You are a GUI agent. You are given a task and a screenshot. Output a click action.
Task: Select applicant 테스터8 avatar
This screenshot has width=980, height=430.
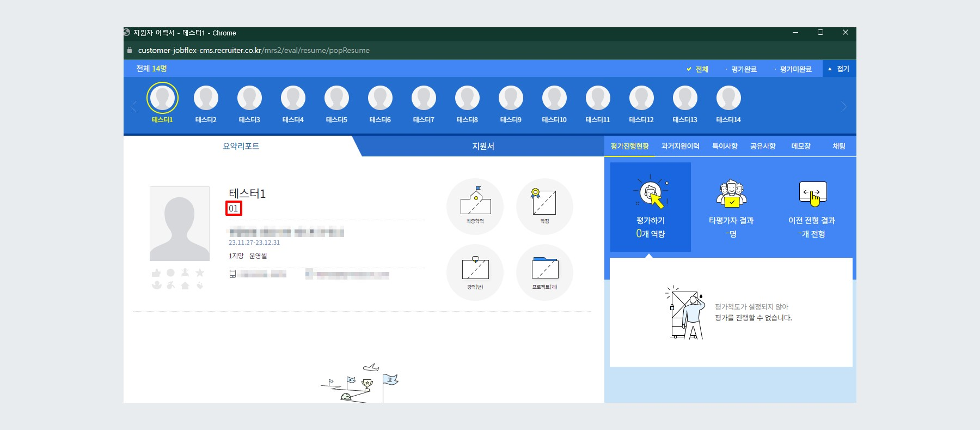pyautogui.click(x=467, y=98)
